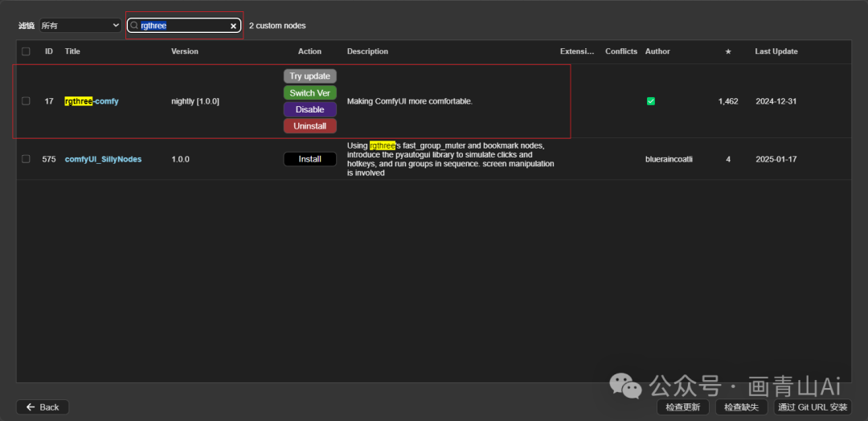Screen dimensions: 868x421
Task: Sort by the Title column header
Action: click(x=72, y=51)
